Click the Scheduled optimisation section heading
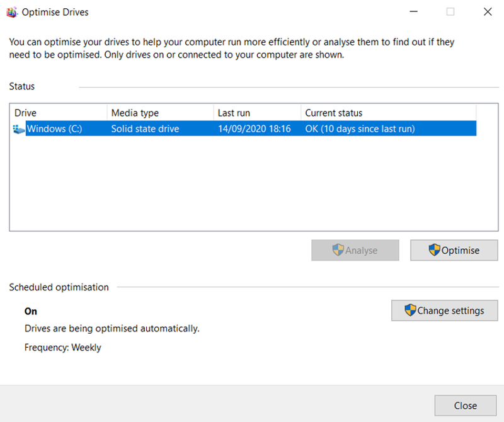504x422 pixels. click(x=59, y=287)
